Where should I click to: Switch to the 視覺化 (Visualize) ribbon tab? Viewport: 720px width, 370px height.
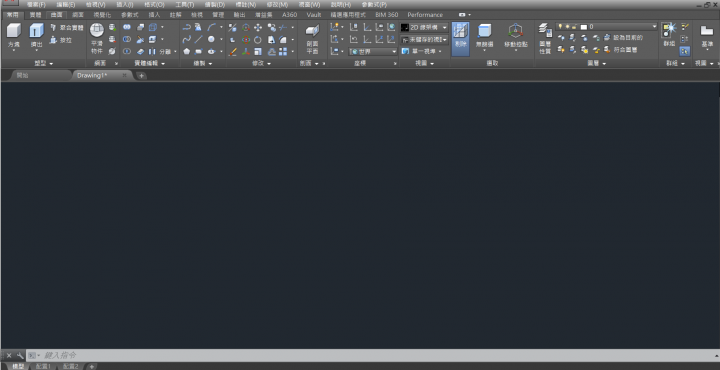tap(102, 15)
